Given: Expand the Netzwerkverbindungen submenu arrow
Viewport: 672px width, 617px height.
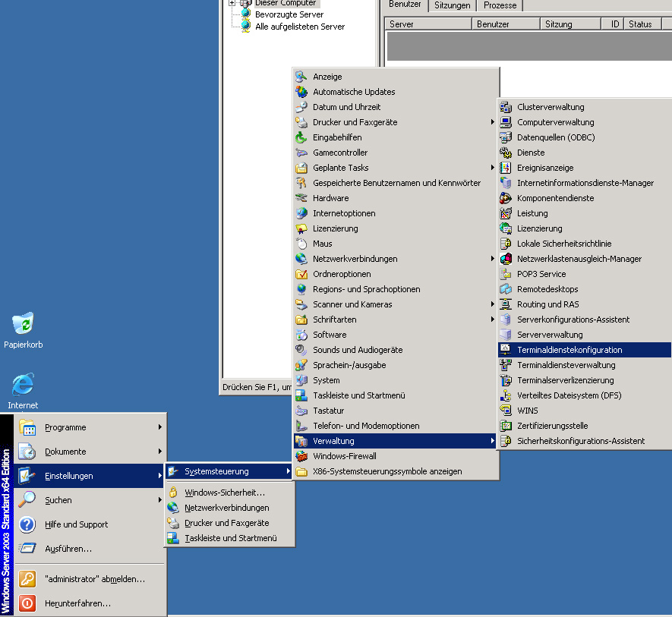Looking at the screenshot, I should point(493,259).
